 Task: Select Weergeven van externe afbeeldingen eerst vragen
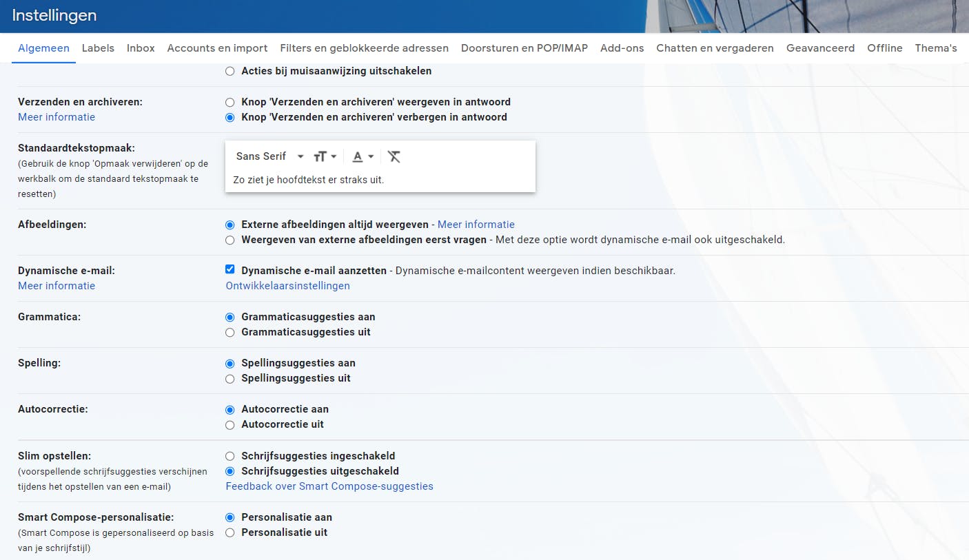coord(230,240)
